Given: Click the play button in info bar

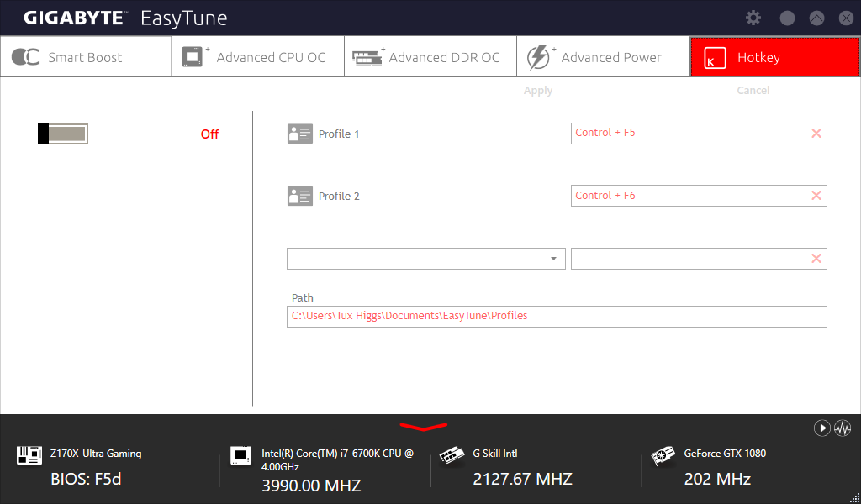Looking at the screenshot, I should pyautogui.click(x=822, y=428).
